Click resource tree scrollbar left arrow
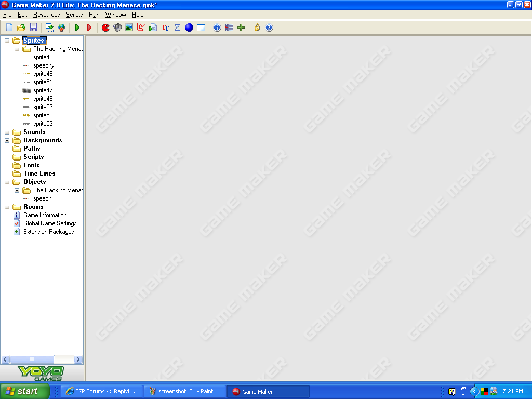This screenshot has height=413, width=532. [5, 359]
